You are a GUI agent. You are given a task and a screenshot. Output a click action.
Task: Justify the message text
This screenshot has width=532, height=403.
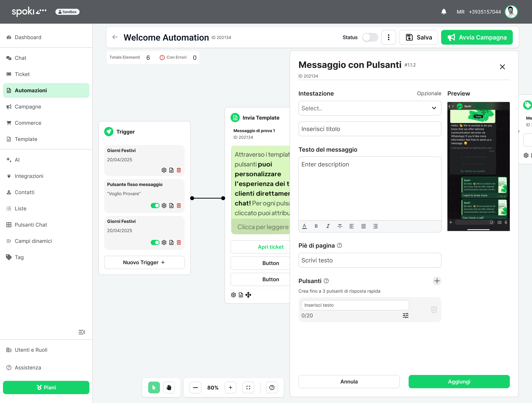(x=363, y=226)
